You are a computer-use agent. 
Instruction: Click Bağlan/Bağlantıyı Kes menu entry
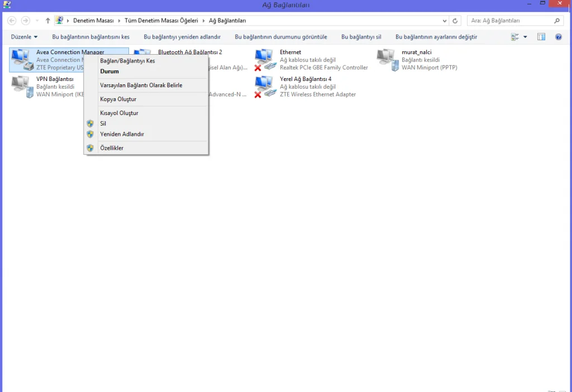pos(127,61)
